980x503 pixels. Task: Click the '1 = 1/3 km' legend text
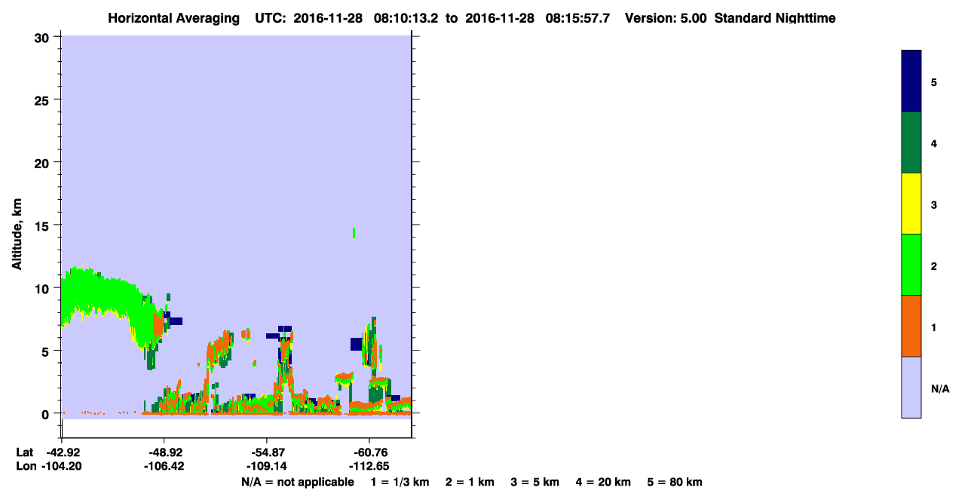pos(400,482)
